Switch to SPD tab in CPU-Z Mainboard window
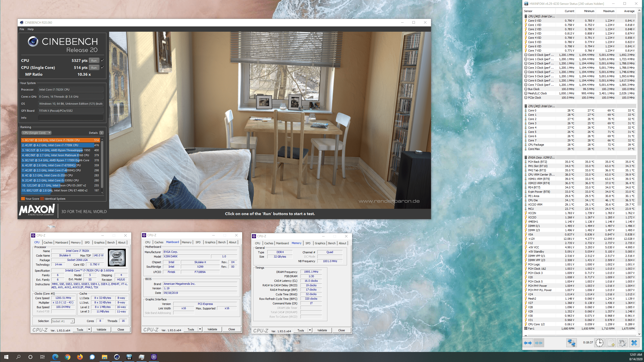The image size is (644, 362). [198, 242]
